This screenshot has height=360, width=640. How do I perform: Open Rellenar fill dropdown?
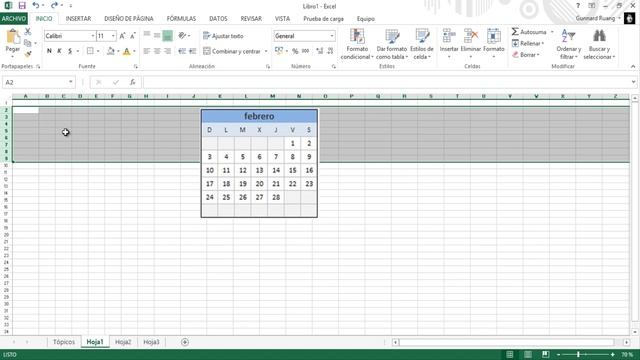tap(528, 43)
